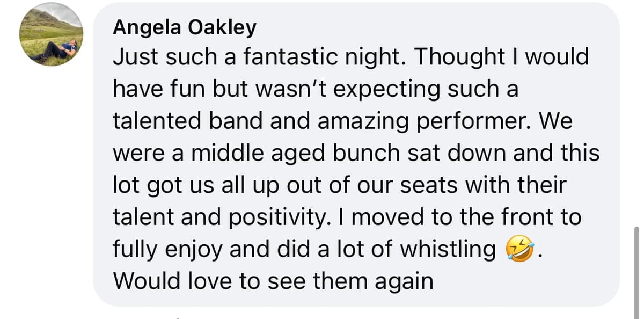This screenshot has height=319, width=644.
Task: Click the rolling laughing emoji
Action: (519, 250)
